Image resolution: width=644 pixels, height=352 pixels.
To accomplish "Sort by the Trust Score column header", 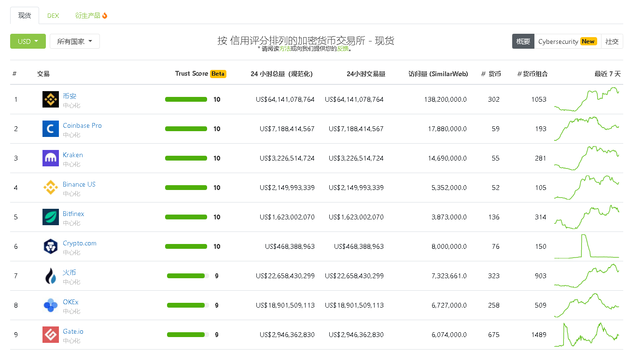I will 192,74.
